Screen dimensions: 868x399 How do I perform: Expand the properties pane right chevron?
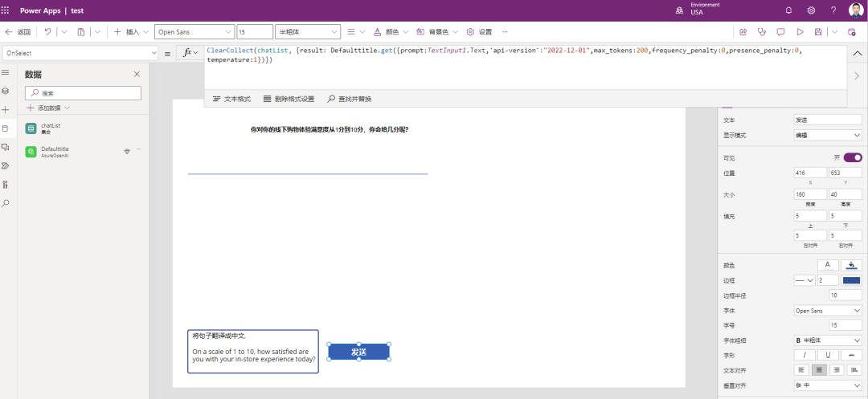click(858, 75)
